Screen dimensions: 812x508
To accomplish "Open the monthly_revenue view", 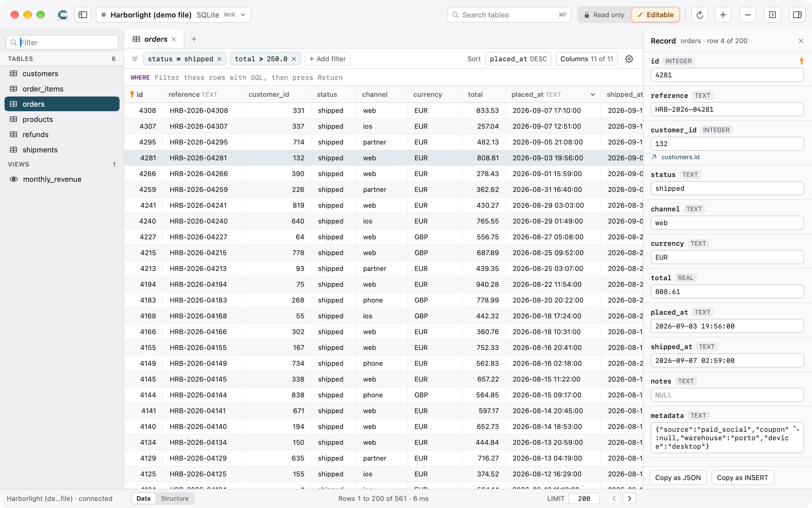I will click(62, 179).
